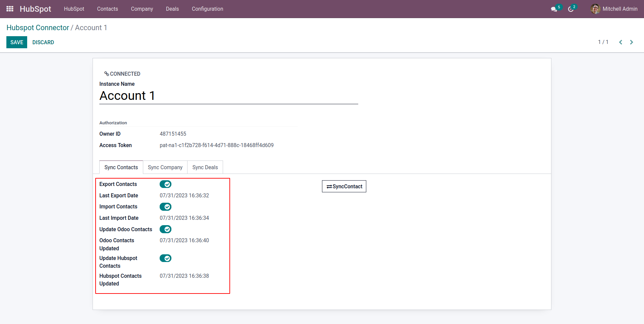Toggle Update Hubspot Contacts switch
644x324 pixels.
[x=165, y=258]
